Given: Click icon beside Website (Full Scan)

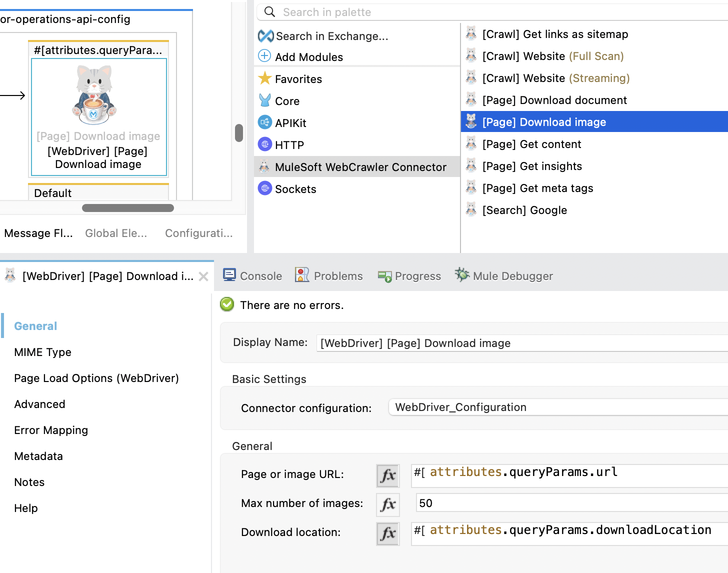Looking at the screenshot, I should click(x=471, y=55).
